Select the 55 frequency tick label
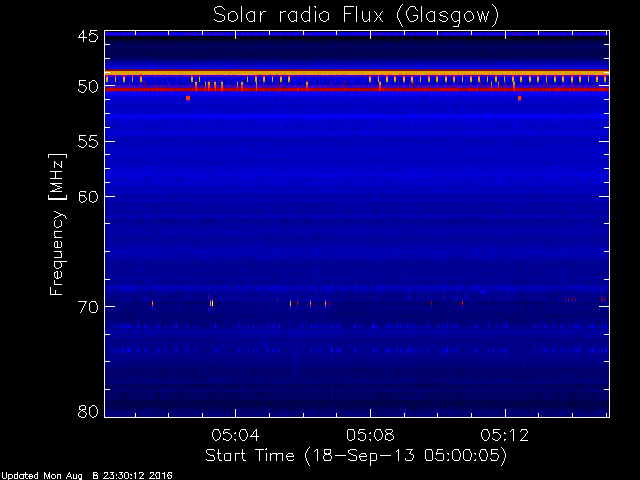This screenshot has height=480, width=640. pyautogui.click(x=88, y=142)
